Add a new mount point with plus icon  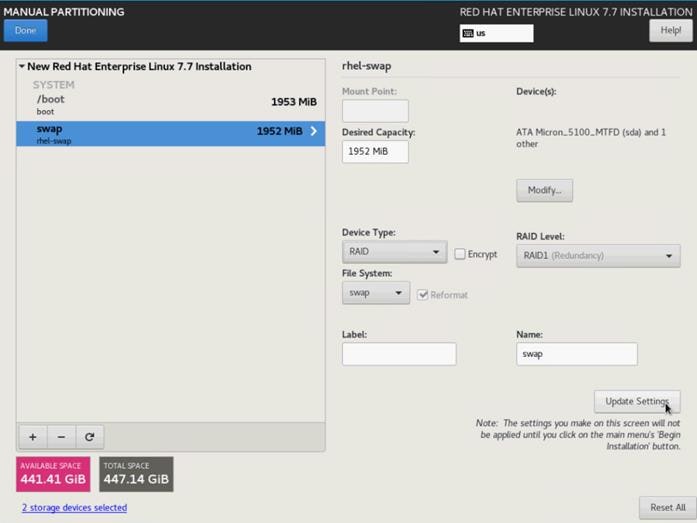[x=33, y=437]
